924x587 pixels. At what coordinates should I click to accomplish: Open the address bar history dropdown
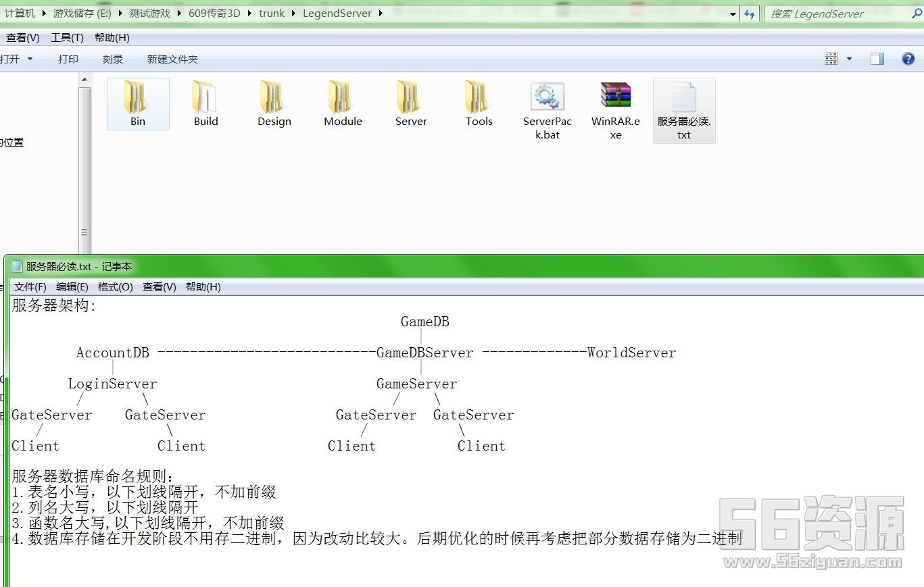point(733,14)
